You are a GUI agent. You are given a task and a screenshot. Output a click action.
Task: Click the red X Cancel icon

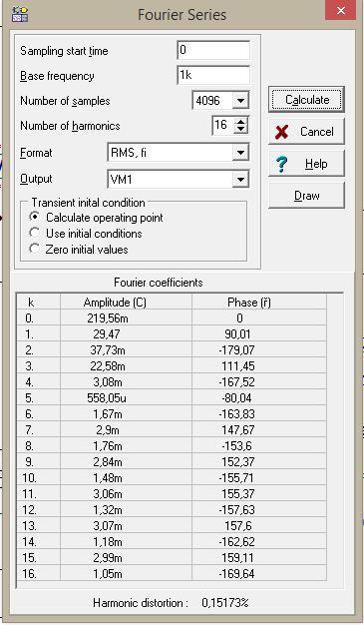point(282,132)
